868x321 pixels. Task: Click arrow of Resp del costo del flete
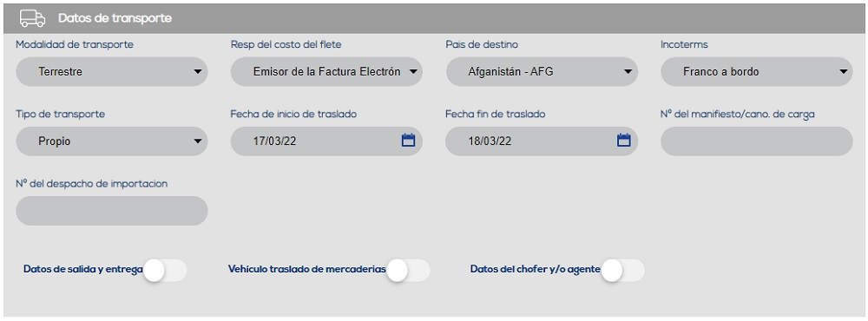pyautogui.click(x=412, y=72)
